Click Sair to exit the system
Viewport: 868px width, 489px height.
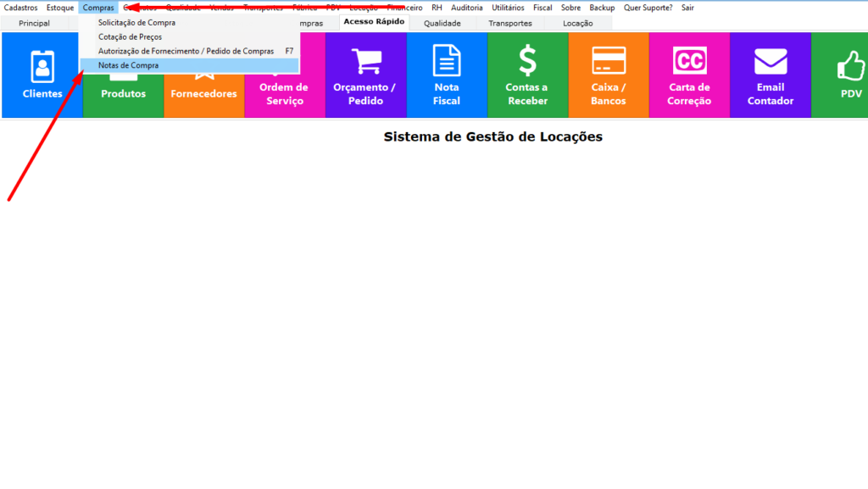(x=687, y=8)
